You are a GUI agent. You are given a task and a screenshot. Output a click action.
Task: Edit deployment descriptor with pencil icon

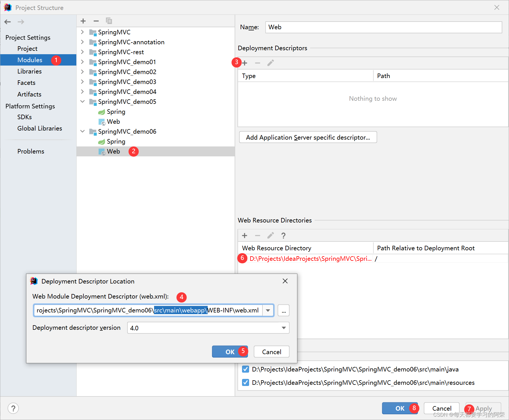[270, 63]
